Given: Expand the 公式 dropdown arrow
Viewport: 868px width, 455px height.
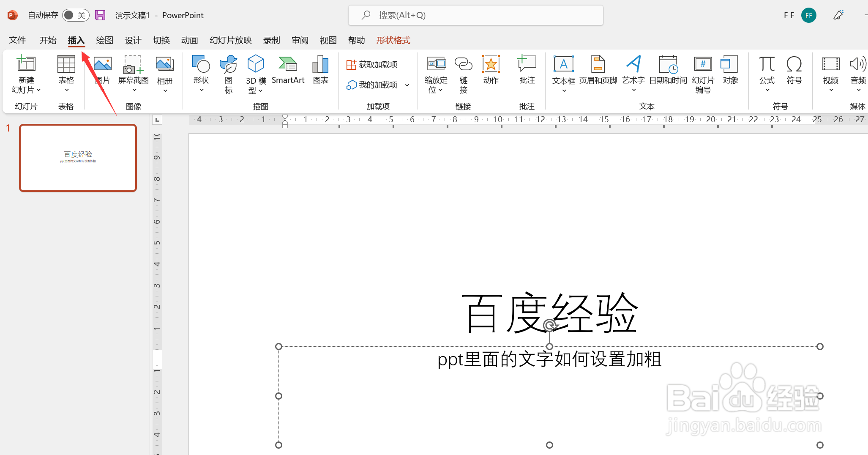Looking at the screenshot, I should click(767, 90).
